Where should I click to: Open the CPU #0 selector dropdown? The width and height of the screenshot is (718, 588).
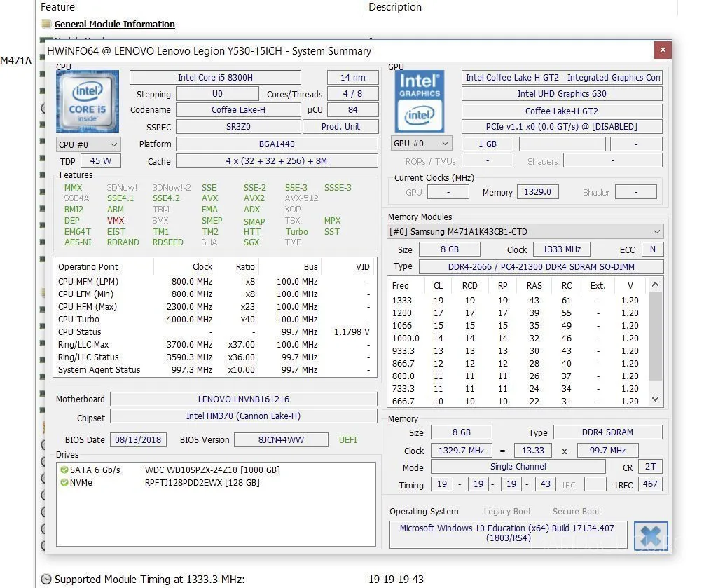pyautogui.click(x=88, y=145)
